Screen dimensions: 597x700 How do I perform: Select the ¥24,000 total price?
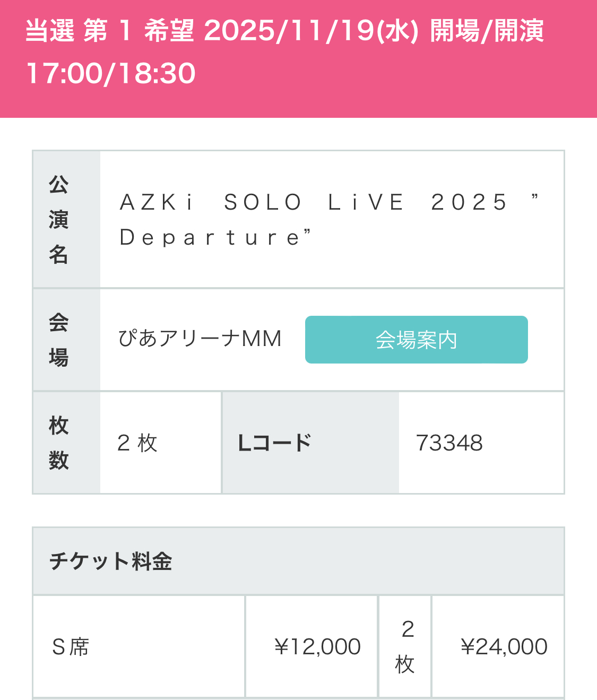tap(504, 646)
